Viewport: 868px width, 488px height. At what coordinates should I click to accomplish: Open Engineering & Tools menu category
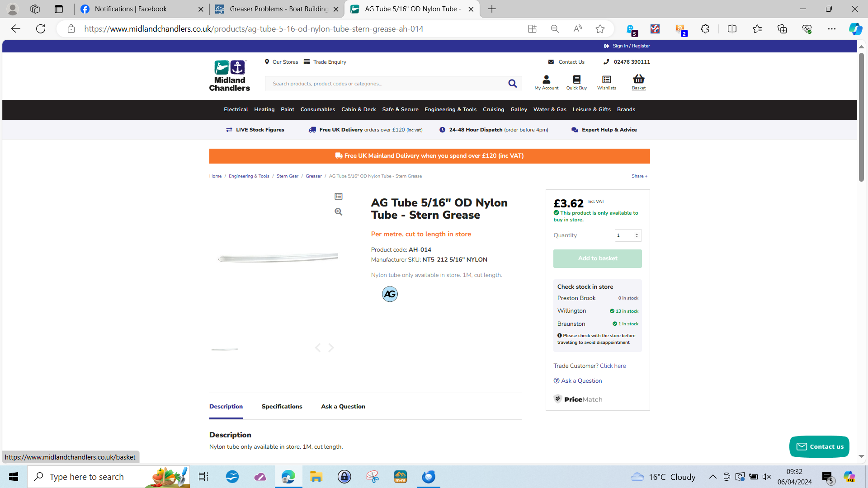click(450, 110)
